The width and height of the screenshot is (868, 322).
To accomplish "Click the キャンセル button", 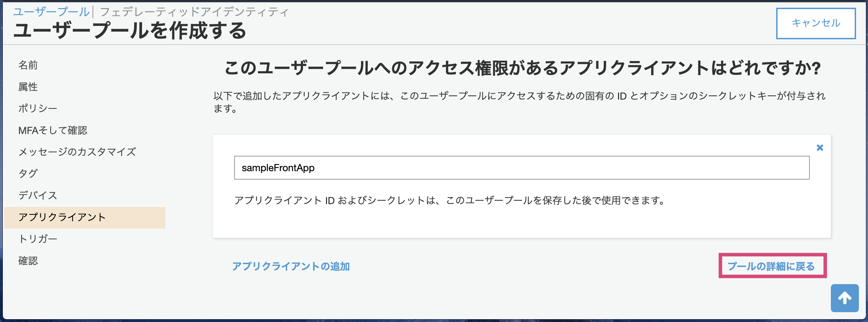I will pos(816,23).
